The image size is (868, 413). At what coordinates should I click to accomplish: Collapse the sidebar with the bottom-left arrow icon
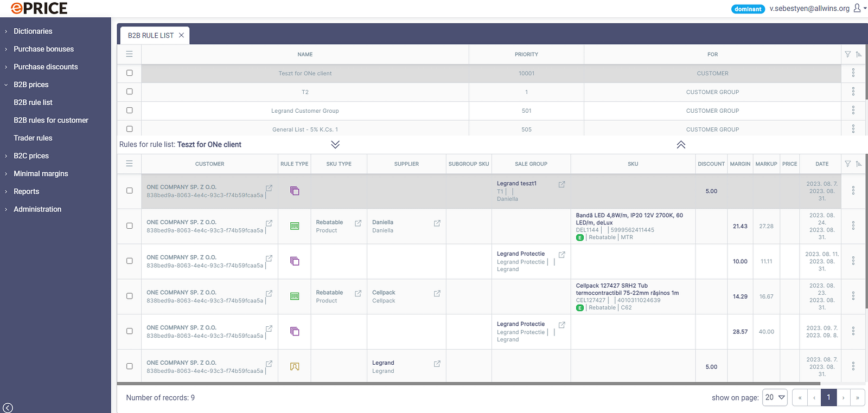click(x=8, y=408)
